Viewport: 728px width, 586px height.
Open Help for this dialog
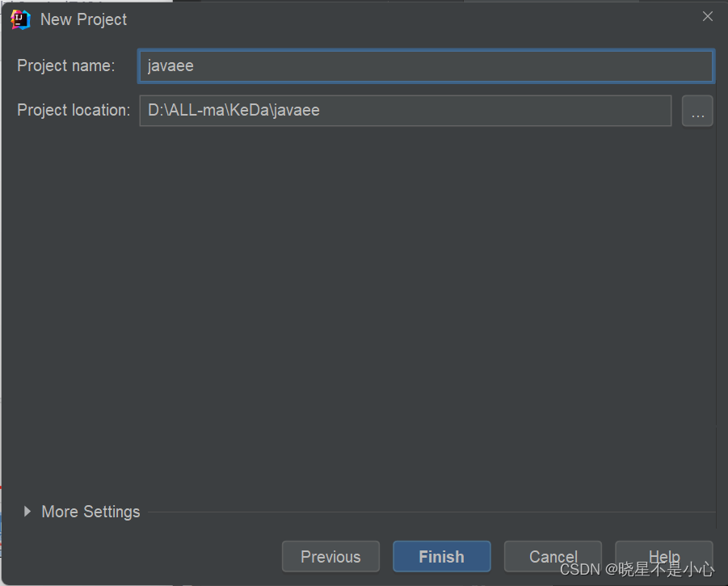click(664, 556)
